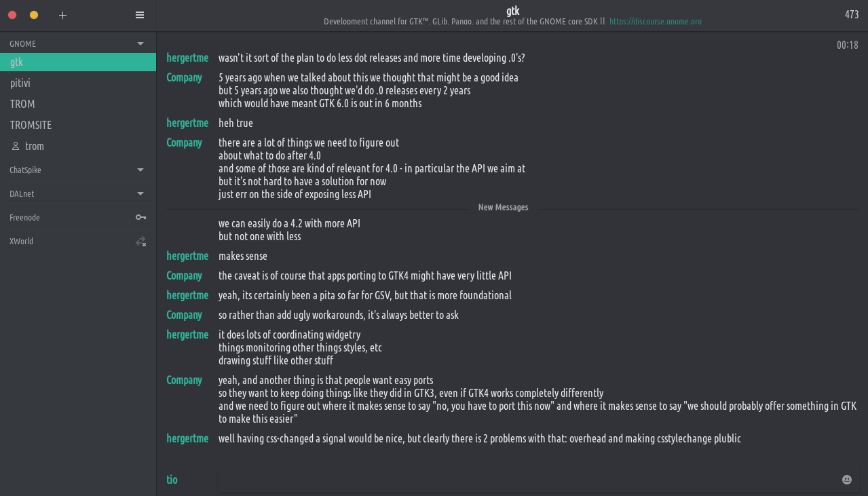Click the user icon beside trom
Viewport: 868px width, 496px height.
(x=16, y=146)
